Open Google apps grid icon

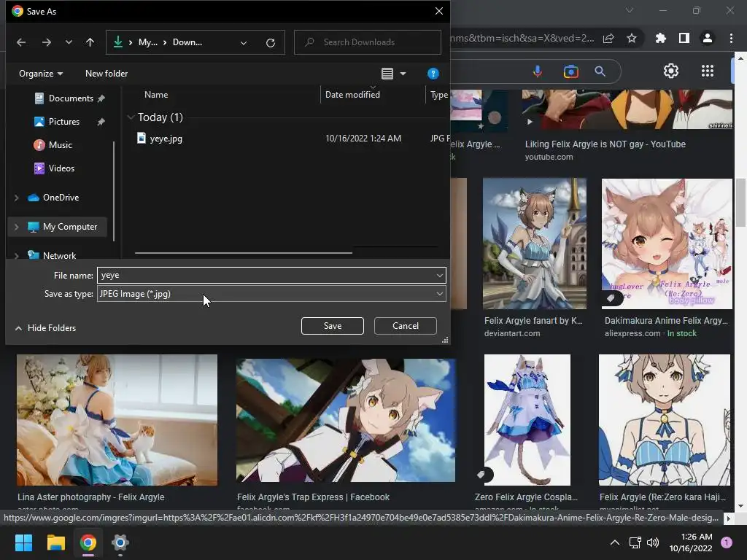(x=708, y=71)
